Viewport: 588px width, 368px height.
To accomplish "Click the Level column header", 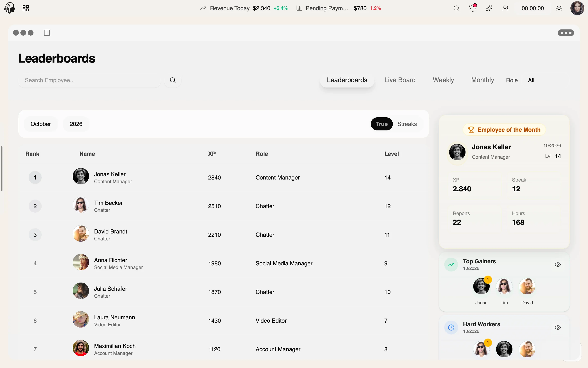I will [x=391, y=154].
